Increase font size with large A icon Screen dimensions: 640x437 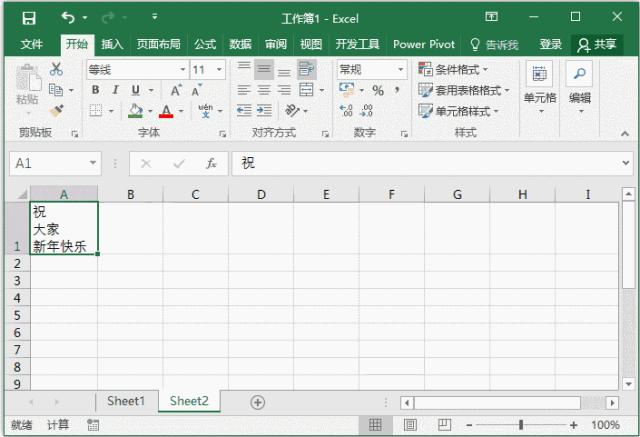[x=176, y=90]
